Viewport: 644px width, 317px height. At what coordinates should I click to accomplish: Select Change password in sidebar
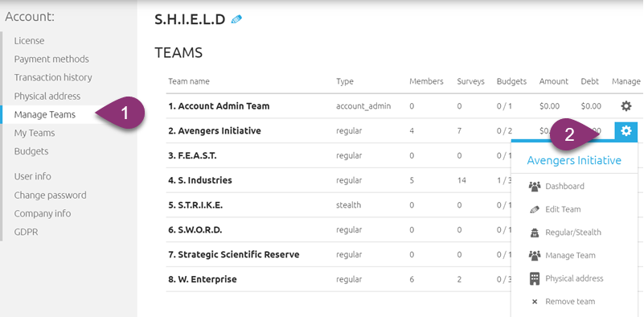[50, 195]
